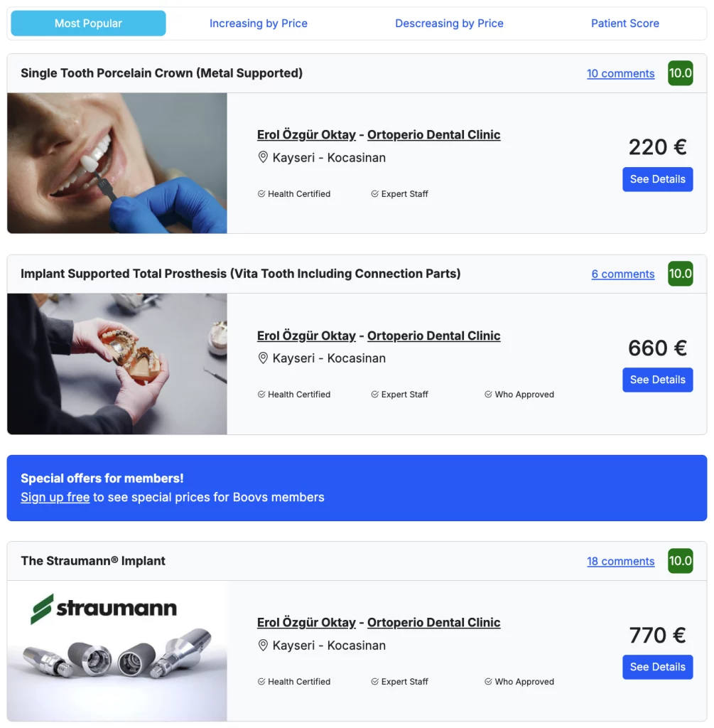
Task: Click location pin in the 660 € listing
Action: 263,358
